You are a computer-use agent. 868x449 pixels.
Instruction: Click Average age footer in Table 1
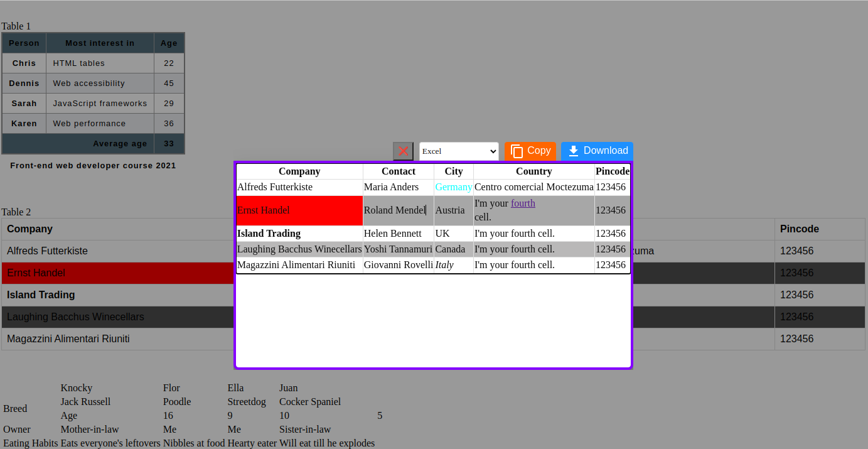coord(119,144)
